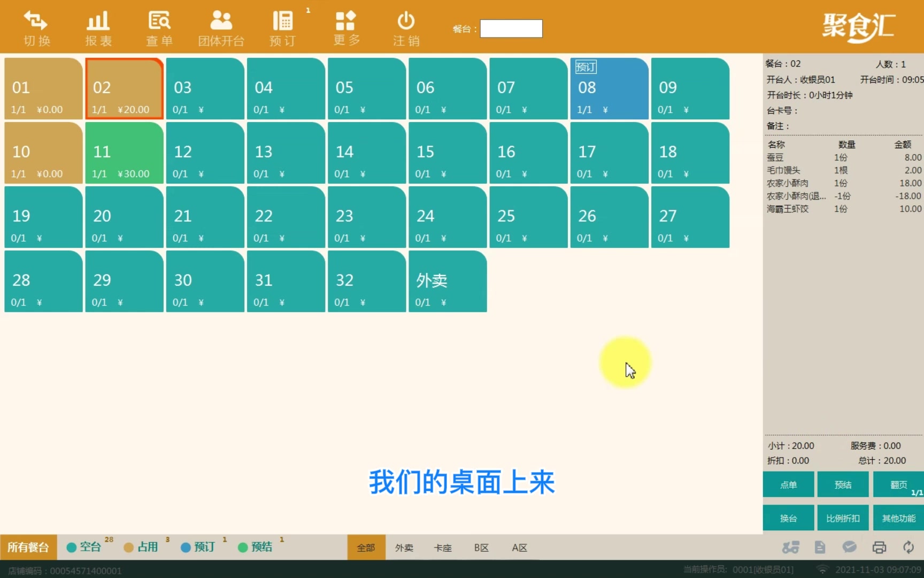Switch to the 外卖 area tab
The image size is (924, 578).
[x=404, y=547]
